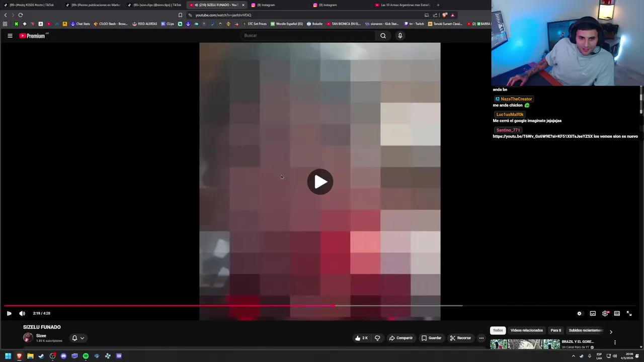Viewport: 644px width, 362px height.
Task: Open the CS:GO Stash bookmark
Action: [111, 24]
